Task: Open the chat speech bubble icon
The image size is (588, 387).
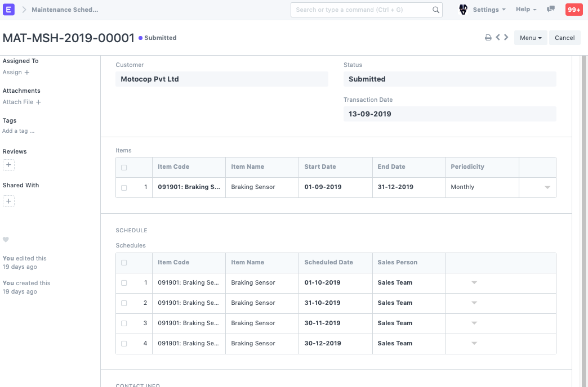Action: click(551, 10)
